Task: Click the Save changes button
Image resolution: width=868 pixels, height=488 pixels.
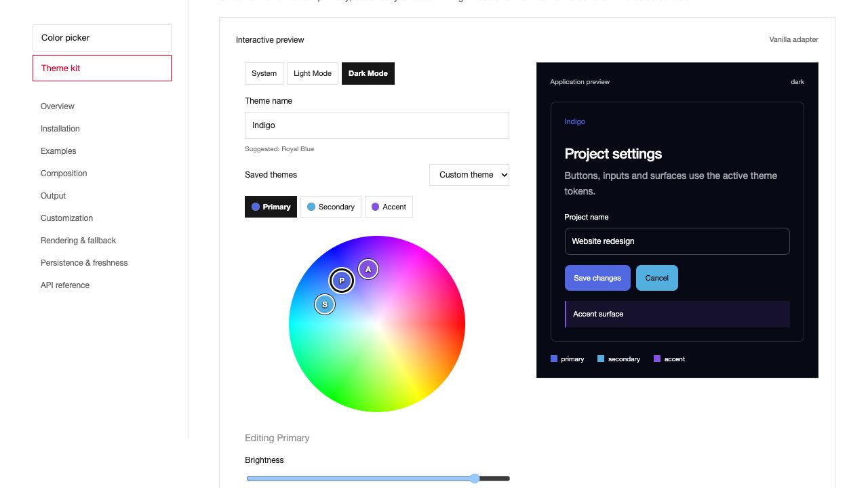Action: 597,278
